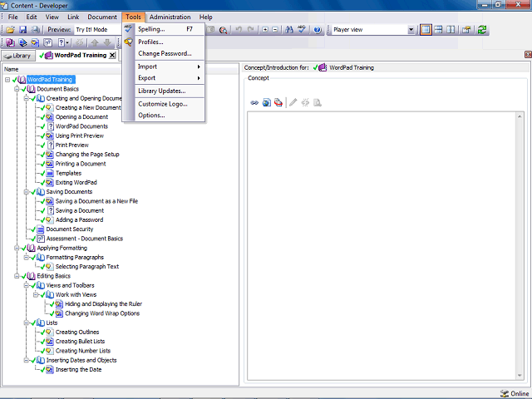
Task: Choose Change Password... in Tools menu
Action: pyautogui.click(x=164, y=53)
